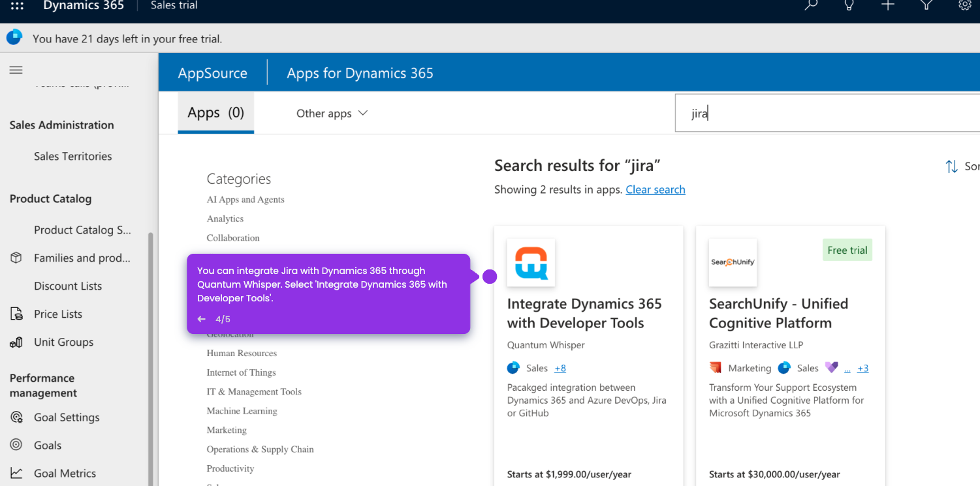
Task: Click +3 more products link
Action: click(863, 368)
